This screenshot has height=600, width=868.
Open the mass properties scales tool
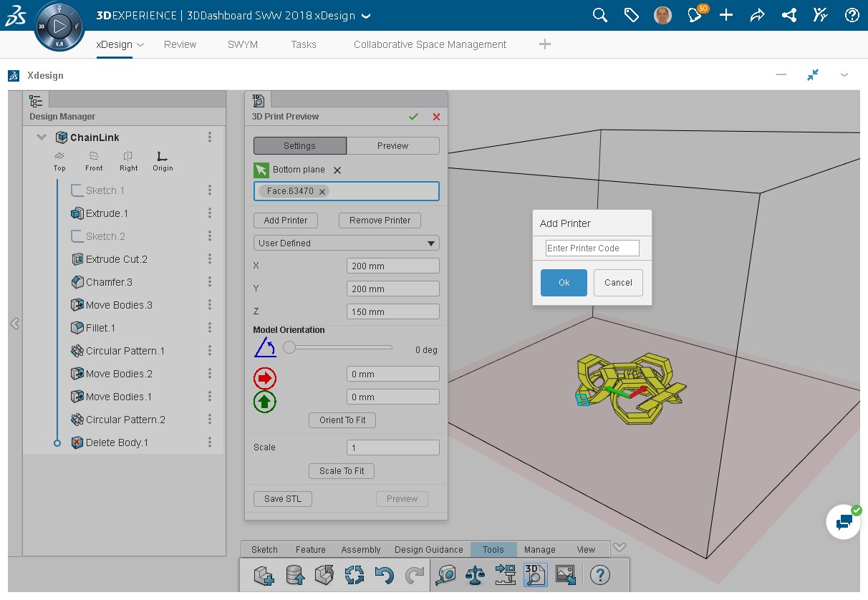pos(476,574)
